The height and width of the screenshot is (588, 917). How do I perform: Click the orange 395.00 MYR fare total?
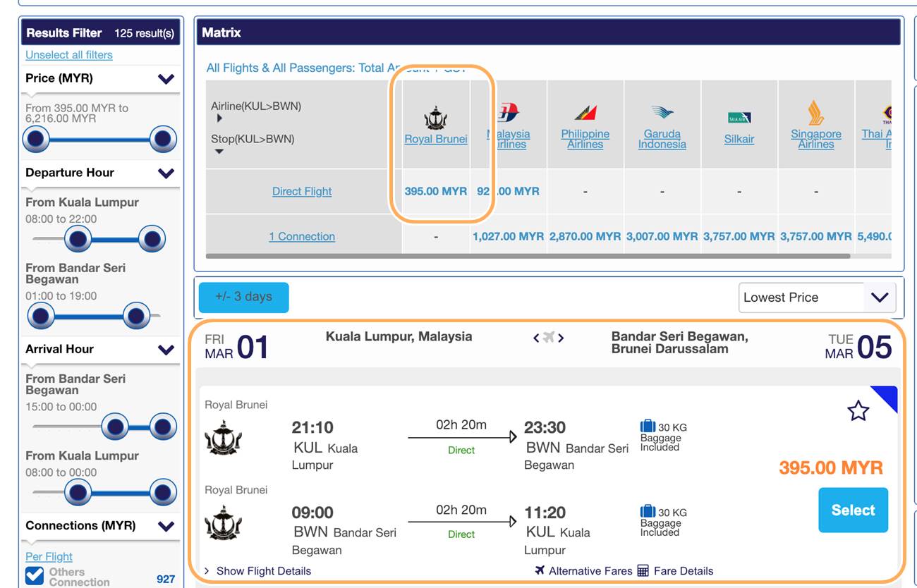pos(831,467)
